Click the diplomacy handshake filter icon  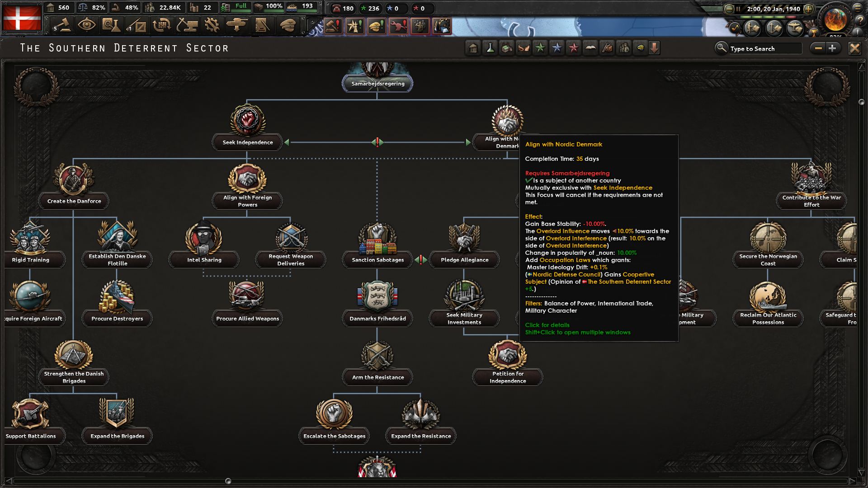pyautogui.click(x=524, y=48)
